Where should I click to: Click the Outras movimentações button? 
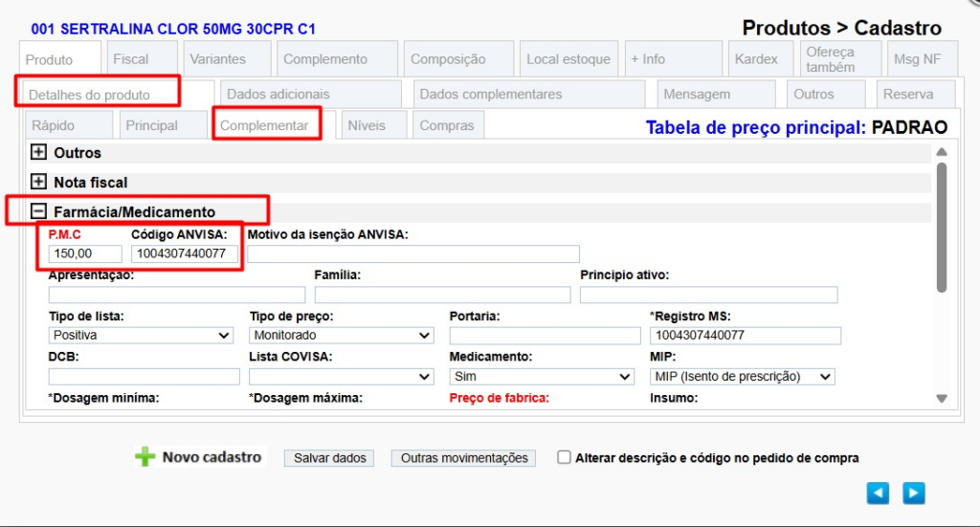(463, 458)
